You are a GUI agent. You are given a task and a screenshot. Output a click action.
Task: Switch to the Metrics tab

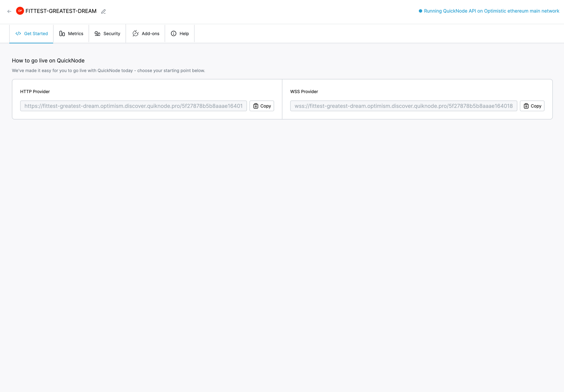[76, 34]
